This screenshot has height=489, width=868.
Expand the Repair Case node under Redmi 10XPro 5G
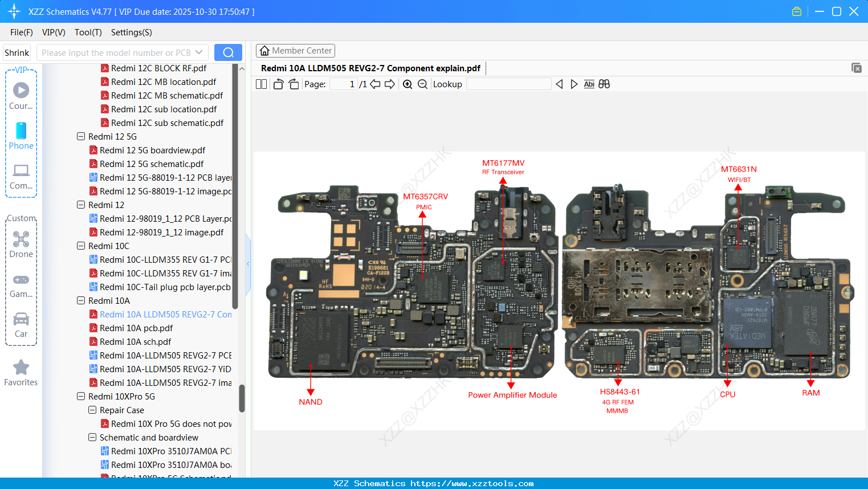92,410
